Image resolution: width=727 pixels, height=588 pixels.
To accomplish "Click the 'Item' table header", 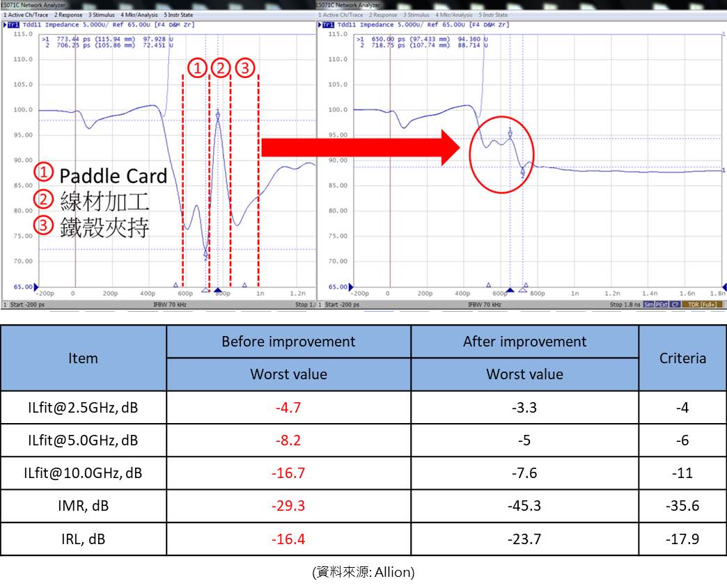I will click(83, 358).
